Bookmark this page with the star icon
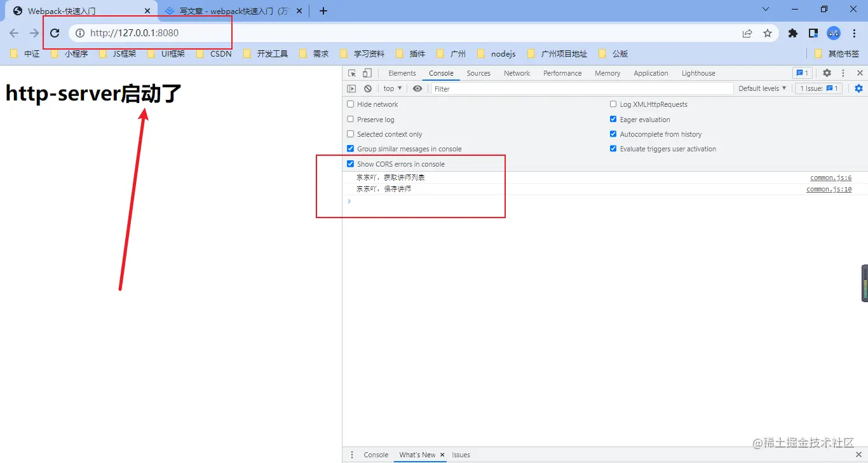This screenshot has height=463, width=868. pos(768,33)
